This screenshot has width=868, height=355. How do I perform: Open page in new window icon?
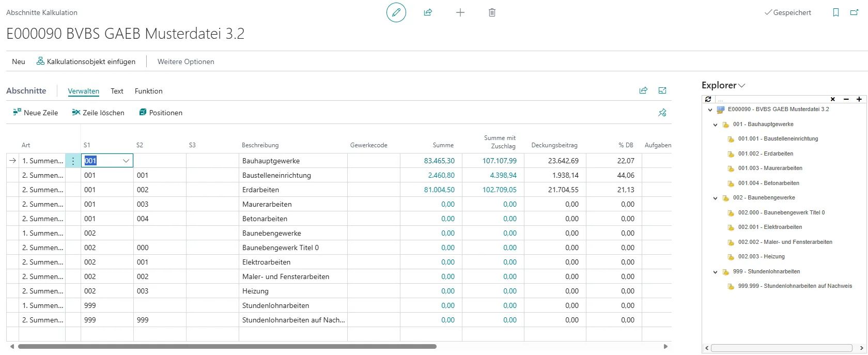[854, 12]
